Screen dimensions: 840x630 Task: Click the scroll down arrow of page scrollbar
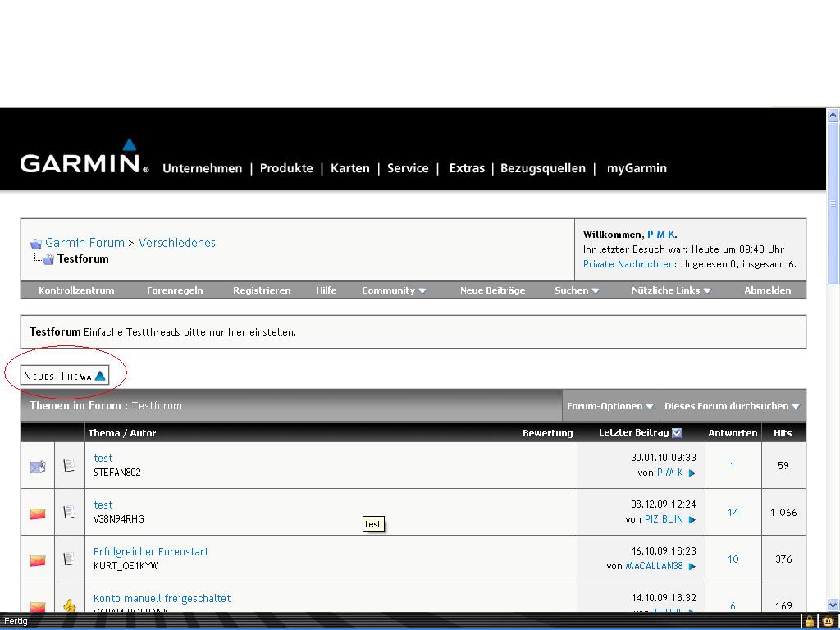click(x=833, y=605)
